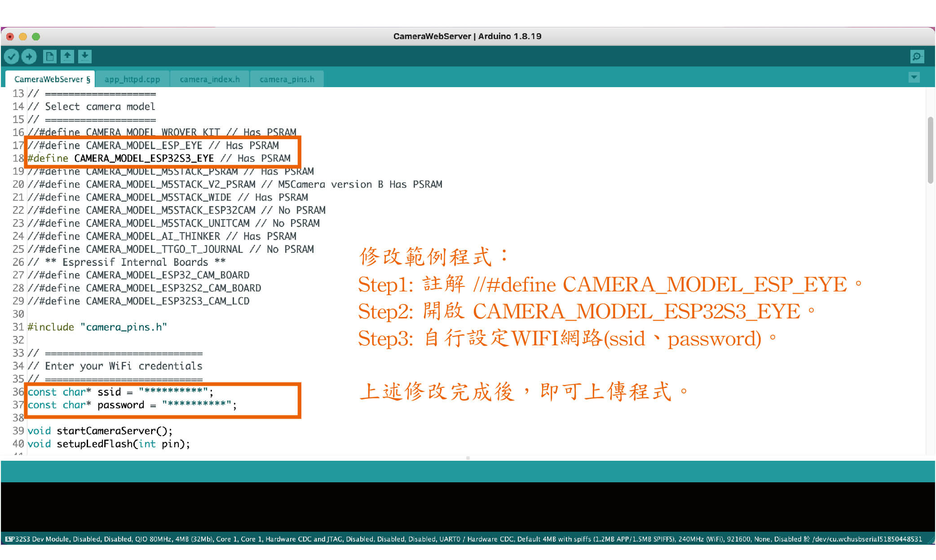Click the CAMERA_MODEL_M5STACK_WIDE line

pos(168,197)
